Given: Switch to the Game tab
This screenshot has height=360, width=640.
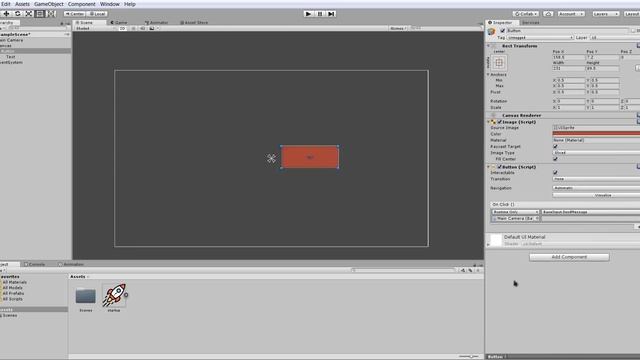Looking at the screenshot, I should (119, 22).
